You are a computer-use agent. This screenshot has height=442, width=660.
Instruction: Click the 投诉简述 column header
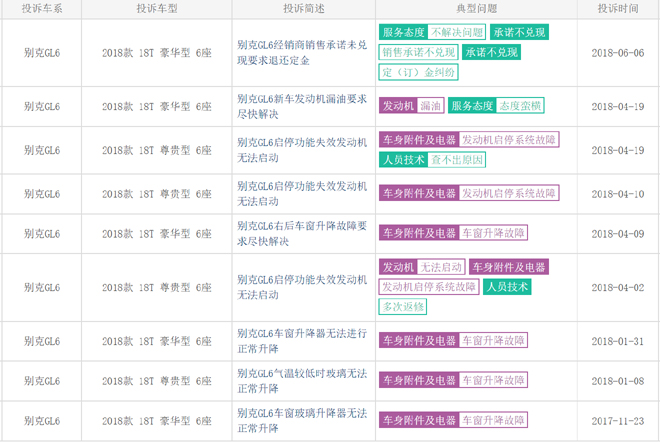303,8
